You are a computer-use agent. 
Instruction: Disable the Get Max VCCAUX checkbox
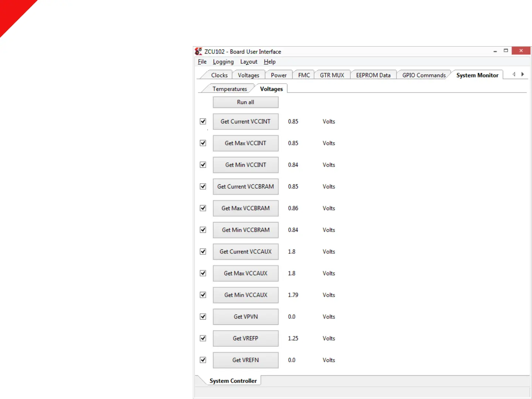203,273
